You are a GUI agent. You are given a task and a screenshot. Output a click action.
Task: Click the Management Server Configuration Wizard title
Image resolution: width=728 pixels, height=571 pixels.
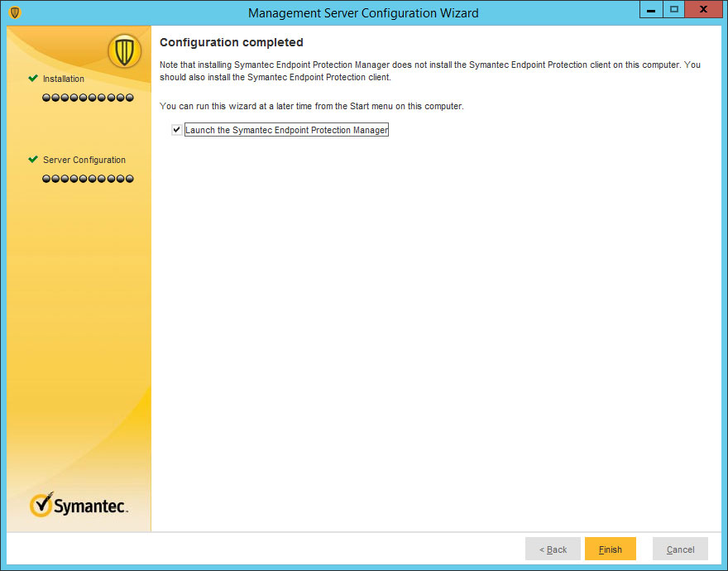(363, 13)
